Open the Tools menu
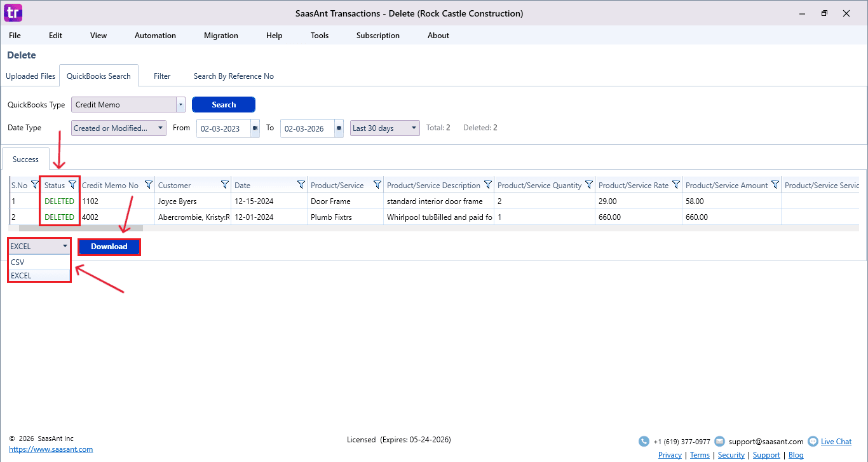Screen dimensions: 868x462 click(x=320, y=36)
